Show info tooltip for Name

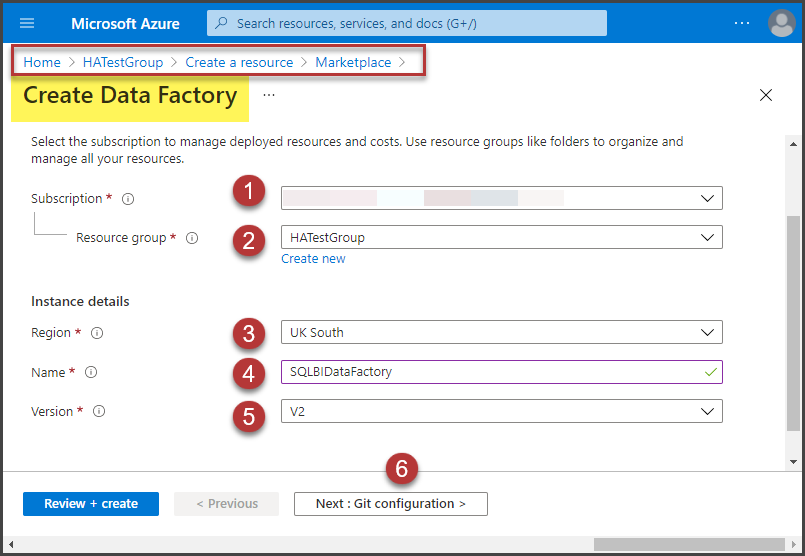(x=91, y=372)
